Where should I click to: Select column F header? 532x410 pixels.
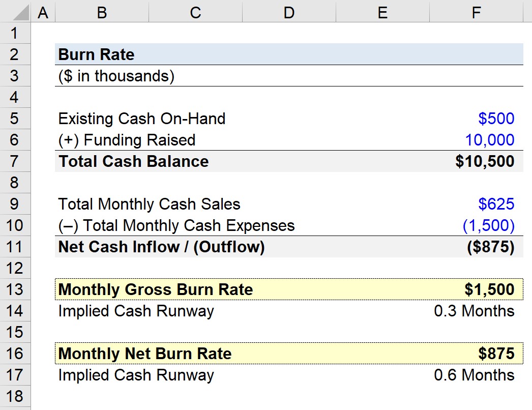coord(476,12)
